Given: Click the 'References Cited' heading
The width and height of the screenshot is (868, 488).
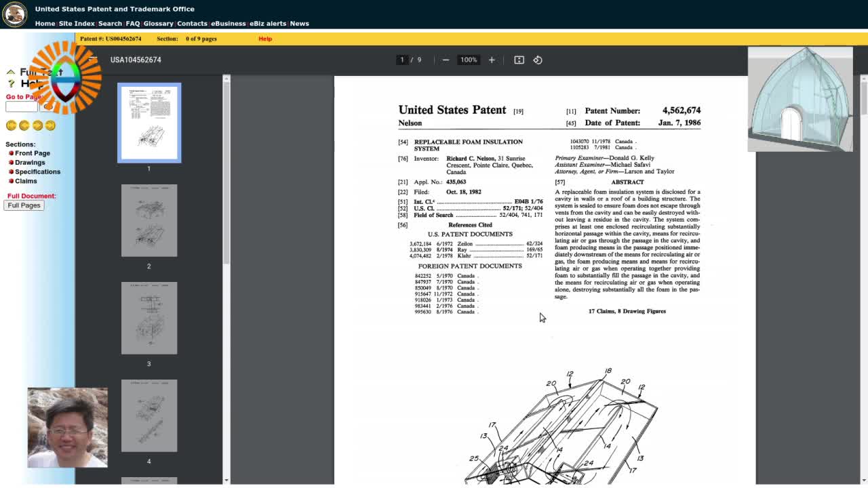Looking at the screenshot, I should click(x=470, y=225).
